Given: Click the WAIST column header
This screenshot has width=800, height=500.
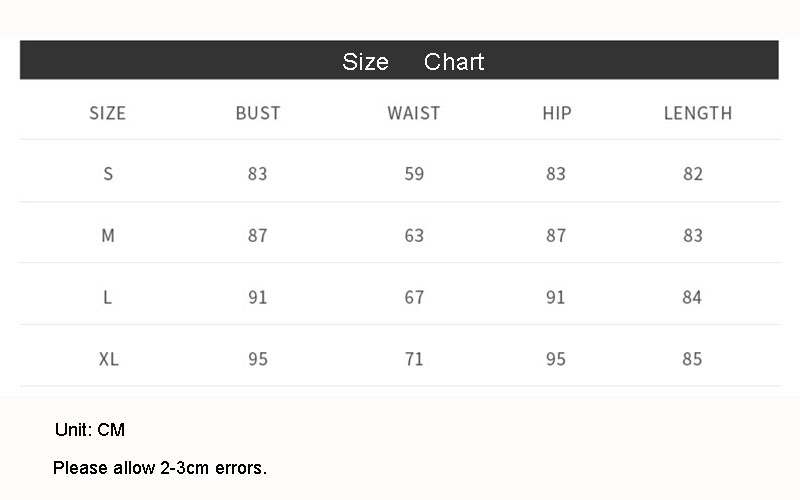Looking at the screenshot, I should (414, 113).
